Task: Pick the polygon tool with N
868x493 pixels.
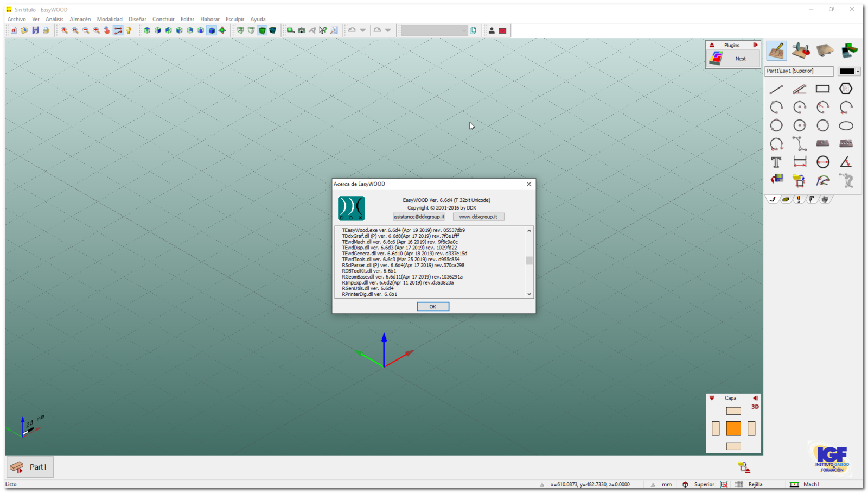Action: pos(846,89)
